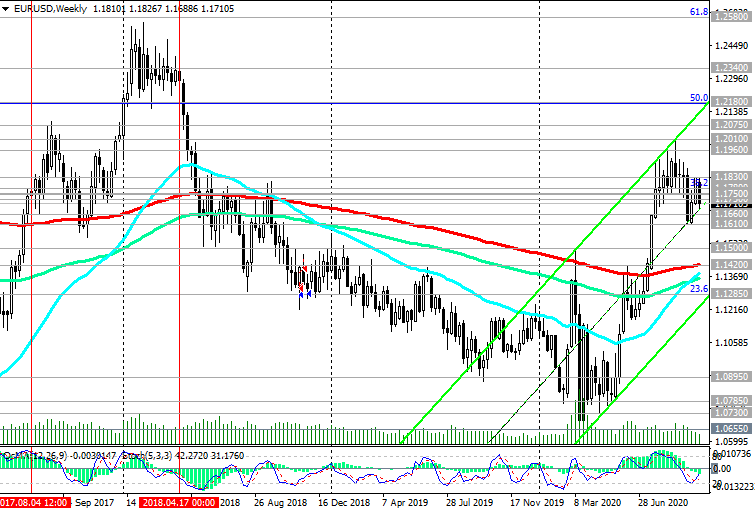755x513 pixels.
Task: Click the 50.0 Fibonacci level label
Action: [699, 98]
